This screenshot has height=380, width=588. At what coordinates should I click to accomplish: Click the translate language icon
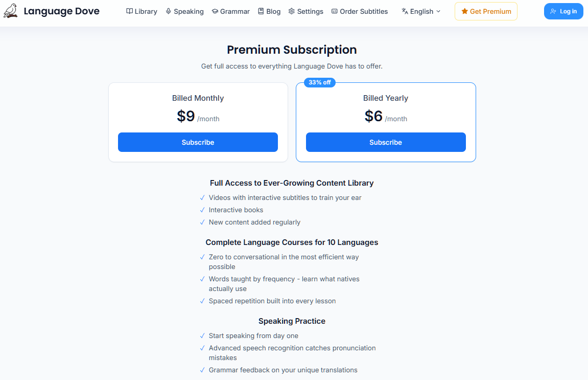pyautogui.click(x=405, y=11)
